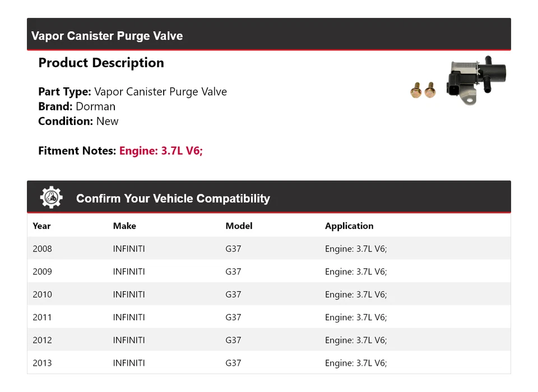Click the Condition: New text
538x392 pixels.
[x=78, y=121]
